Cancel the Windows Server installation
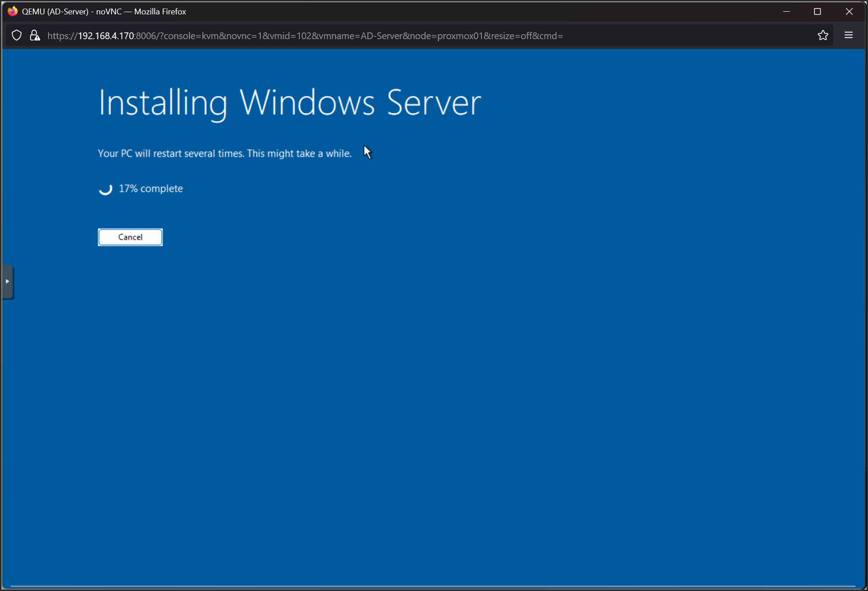Screen dimensions: 868x591 click(x=130, y=237)
